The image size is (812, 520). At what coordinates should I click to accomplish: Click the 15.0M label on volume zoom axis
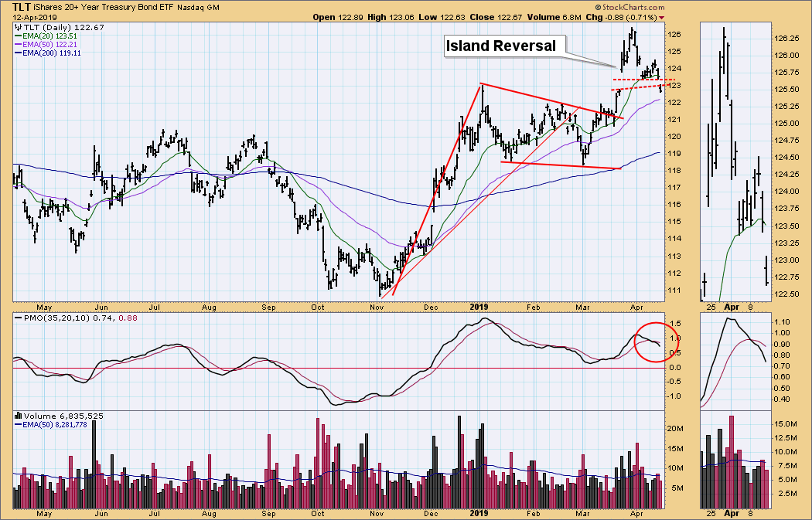[786, 423]
